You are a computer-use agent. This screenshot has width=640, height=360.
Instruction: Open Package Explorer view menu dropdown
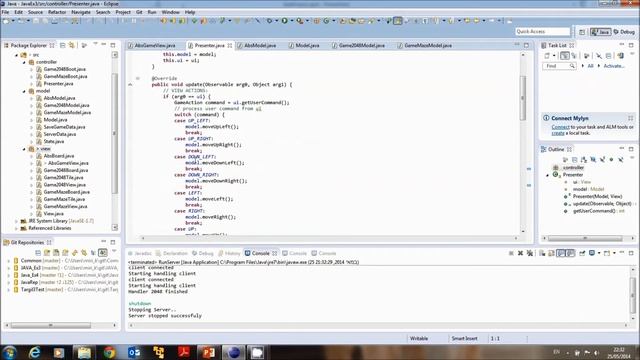[95, 45]
